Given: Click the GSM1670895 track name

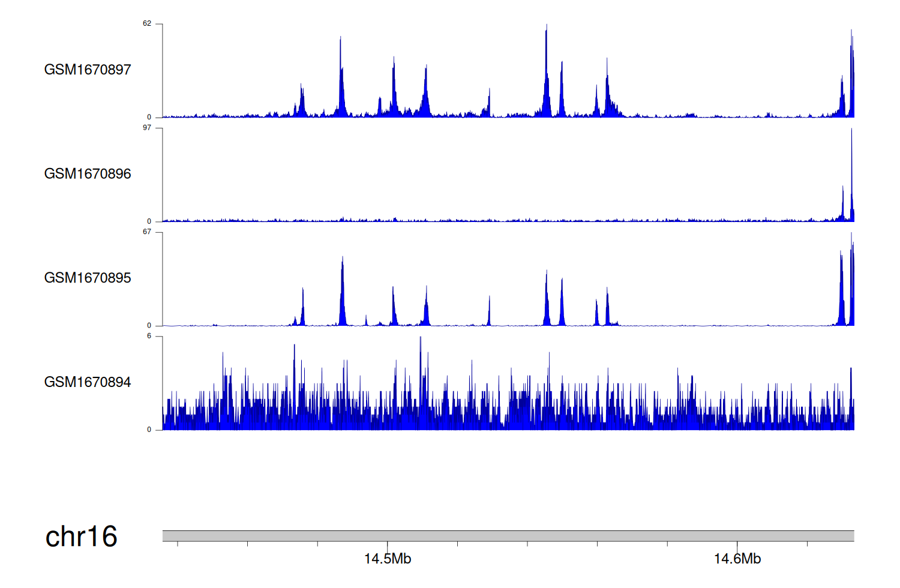Looking at the screenshot, I should pos(88,278).
